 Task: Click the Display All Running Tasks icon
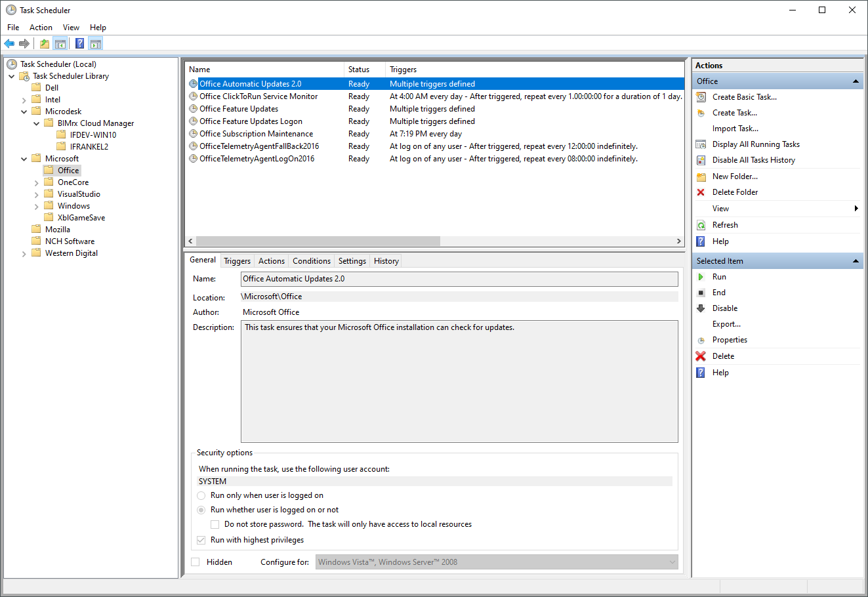(701, 144)
